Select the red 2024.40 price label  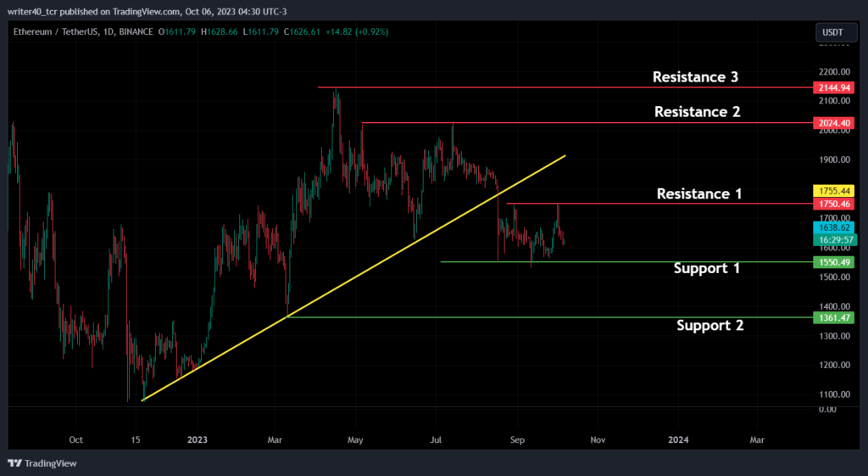[x=834, y=123]
